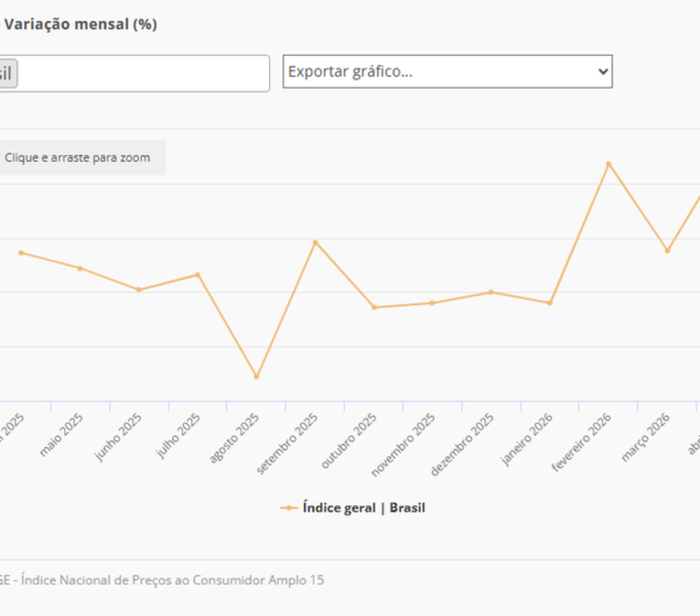Click the junho 2025 data point
Image resolution: width=700 pixels, height=616 pixels.
139,290
